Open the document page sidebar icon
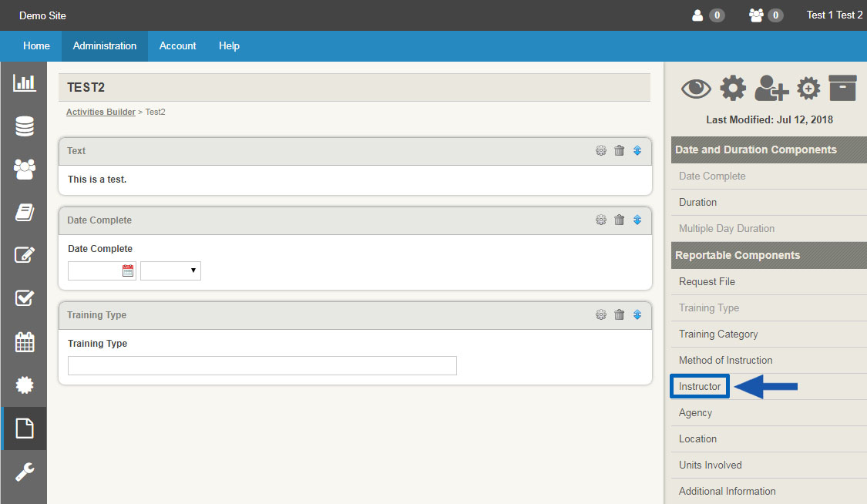 click(x=25, y=428)
